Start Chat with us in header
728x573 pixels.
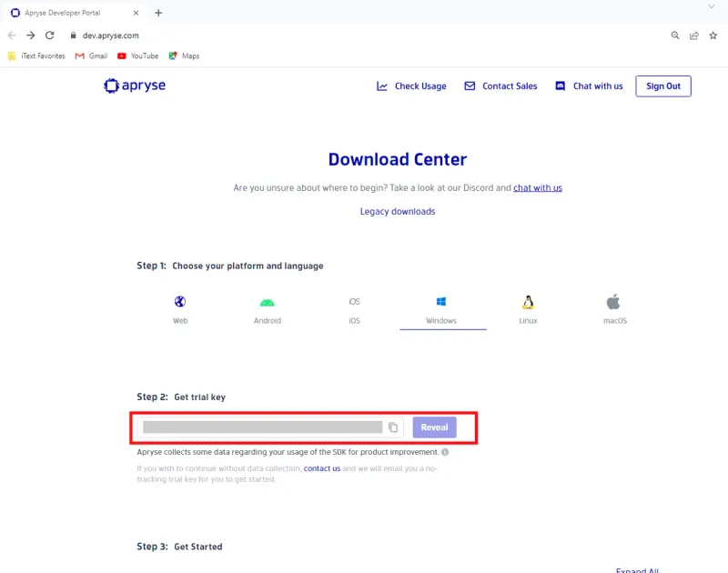(x=589, y=86)
